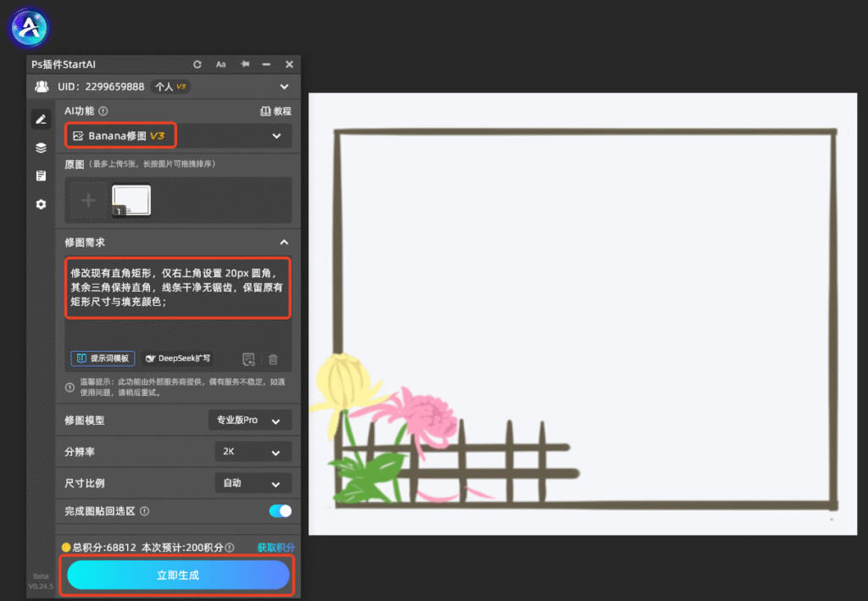Open the settings gear sidebar icon
This screenshot has height=601, width=868.
[x=41, y=204]
